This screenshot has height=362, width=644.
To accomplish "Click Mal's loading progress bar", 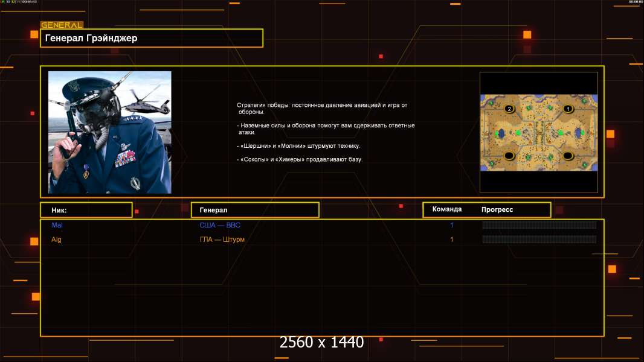I will click(x=539, y=225).
